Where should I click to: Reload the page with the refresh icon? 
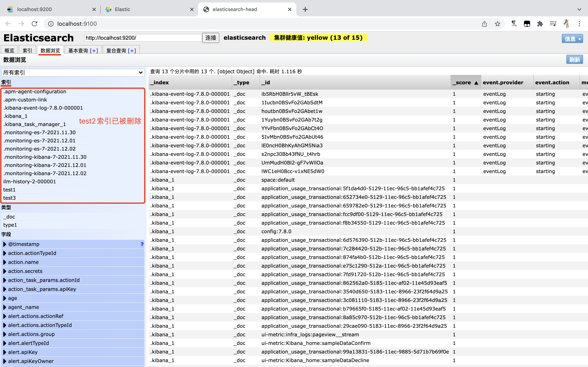(34, 24)
